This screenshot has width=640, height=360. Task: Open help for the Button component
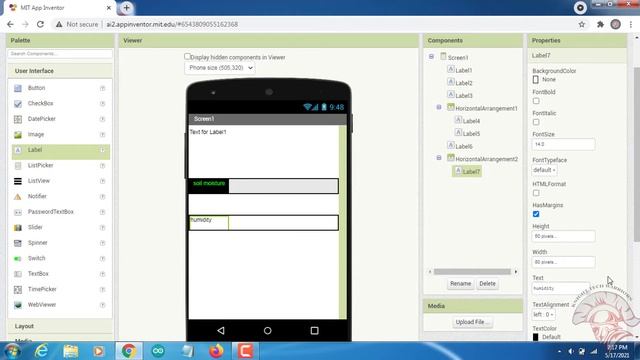(x=102, y=88)
